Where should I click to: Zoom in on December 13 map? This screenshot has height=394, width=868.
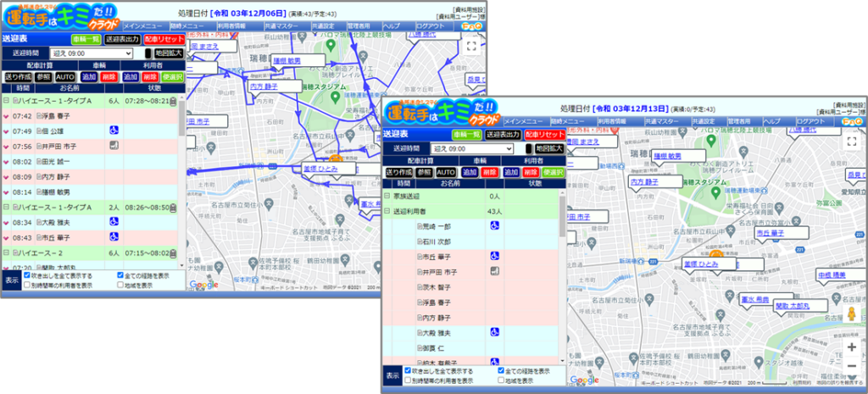[x=851, y=347]
